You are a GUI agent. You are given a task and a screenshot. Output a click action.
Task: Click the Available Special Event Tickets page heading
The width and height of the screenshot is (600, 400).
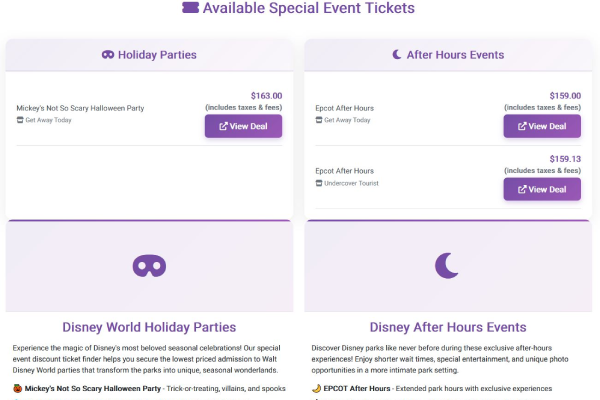(308, 8)
